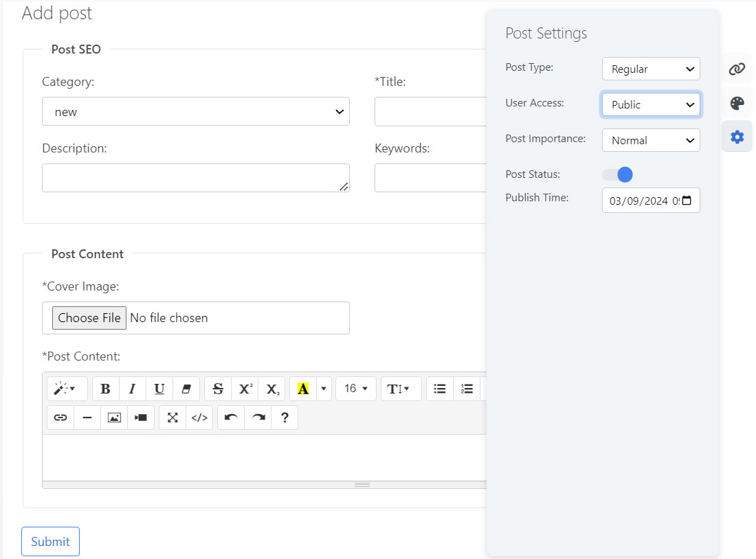
Task: Open the Post Type dropdown
Action: [651, 69]
